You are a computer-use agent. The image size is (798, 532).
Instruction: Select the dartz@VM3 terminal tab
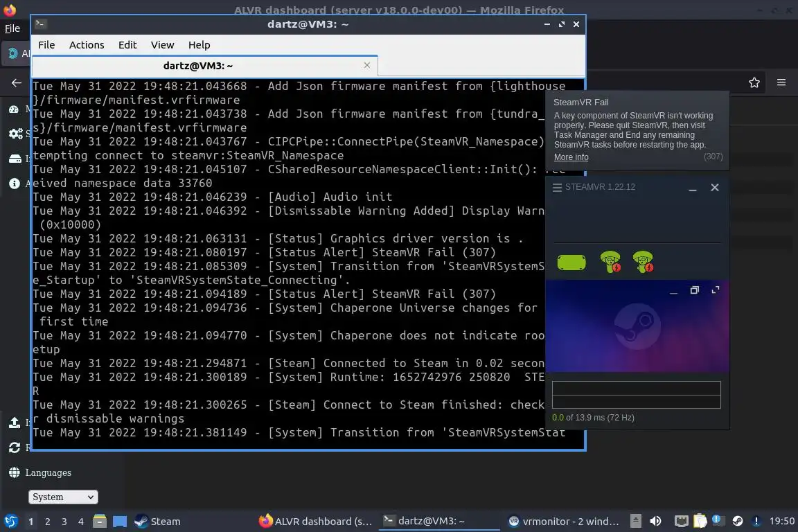point(197,66)
